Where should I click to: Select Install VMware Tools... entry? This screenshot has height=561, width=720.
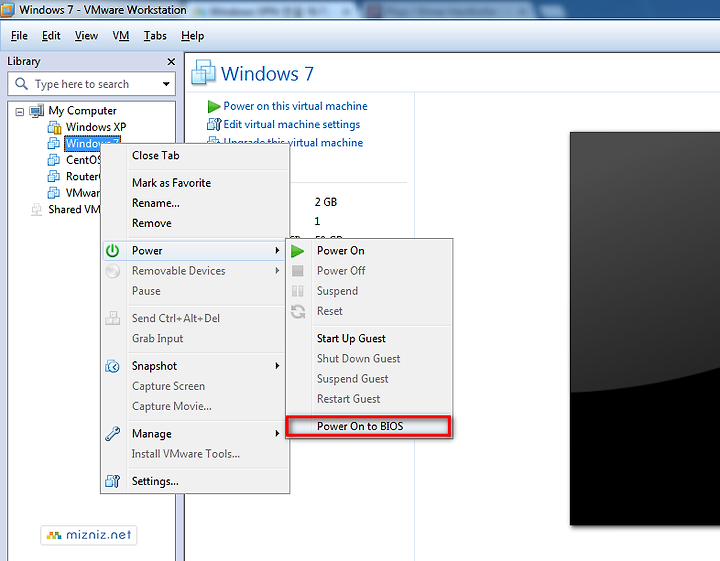(195, 454)
